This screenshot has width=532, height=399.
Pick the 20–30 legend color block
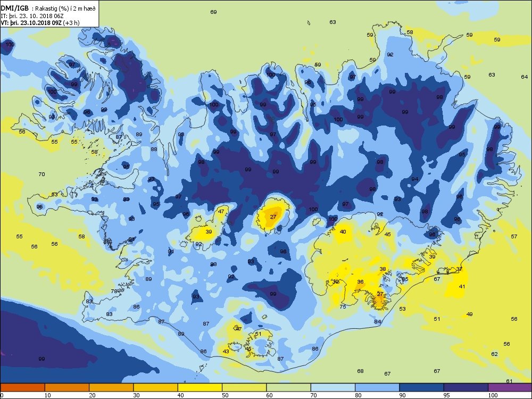point(111,387)
